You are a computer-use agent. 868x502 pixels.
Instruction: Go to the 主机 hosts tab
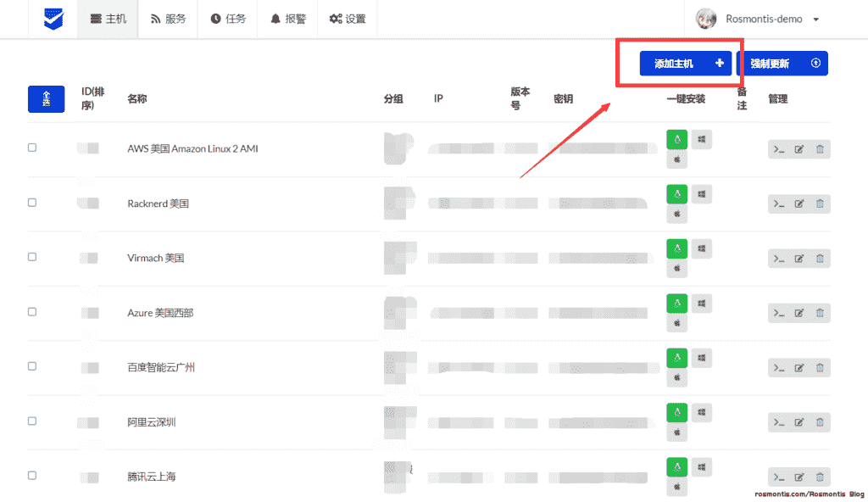tap(108, 19)
